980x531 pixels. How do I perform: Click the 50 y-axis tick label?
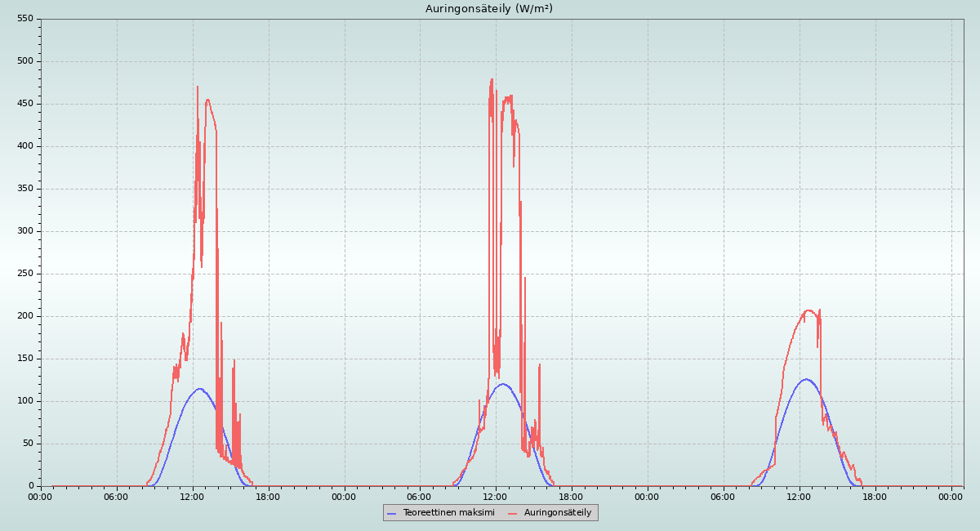click(29, 444)
